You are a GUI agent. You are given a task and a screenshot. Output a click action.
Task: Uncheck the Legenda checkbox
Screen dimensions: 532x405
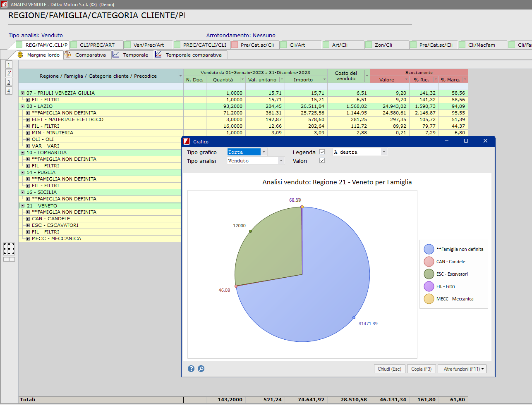(x=322, y=152)
